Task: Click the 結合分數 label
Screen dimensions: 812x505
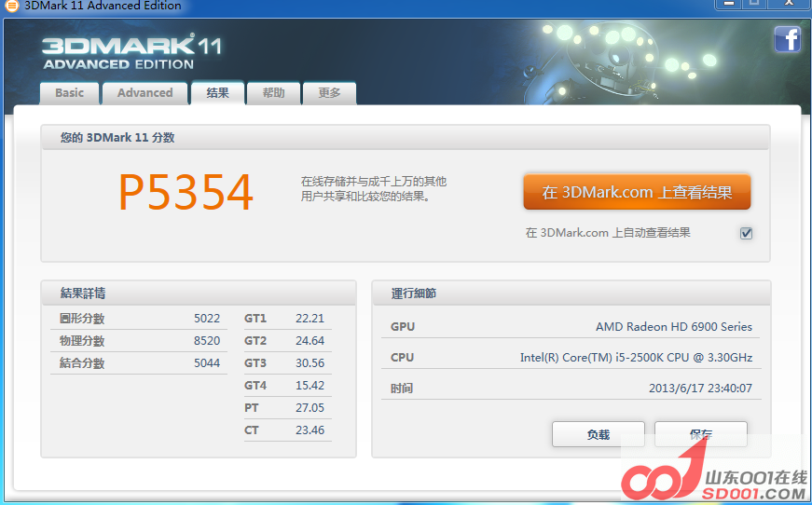Action: point(82,363)
